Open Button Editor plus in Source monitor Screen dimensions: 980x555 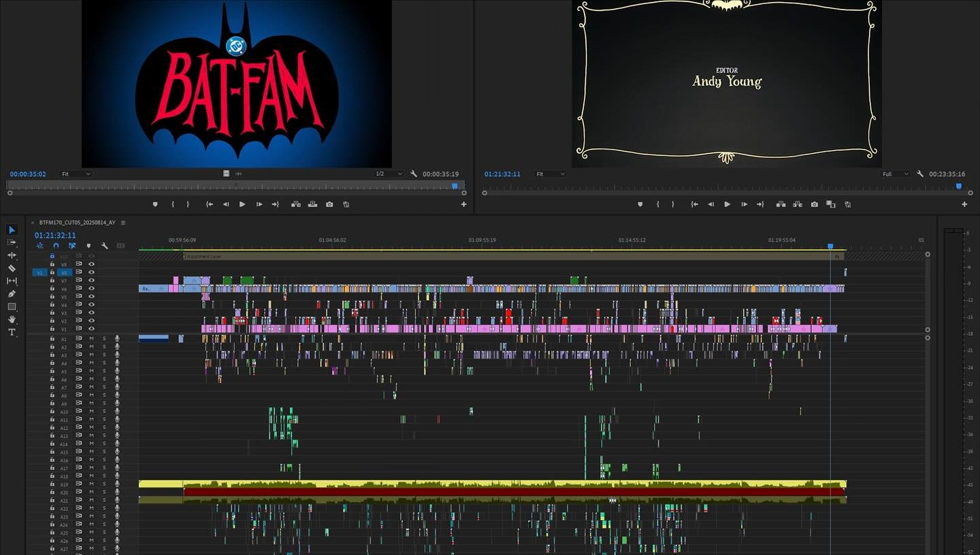pos(463,204)
